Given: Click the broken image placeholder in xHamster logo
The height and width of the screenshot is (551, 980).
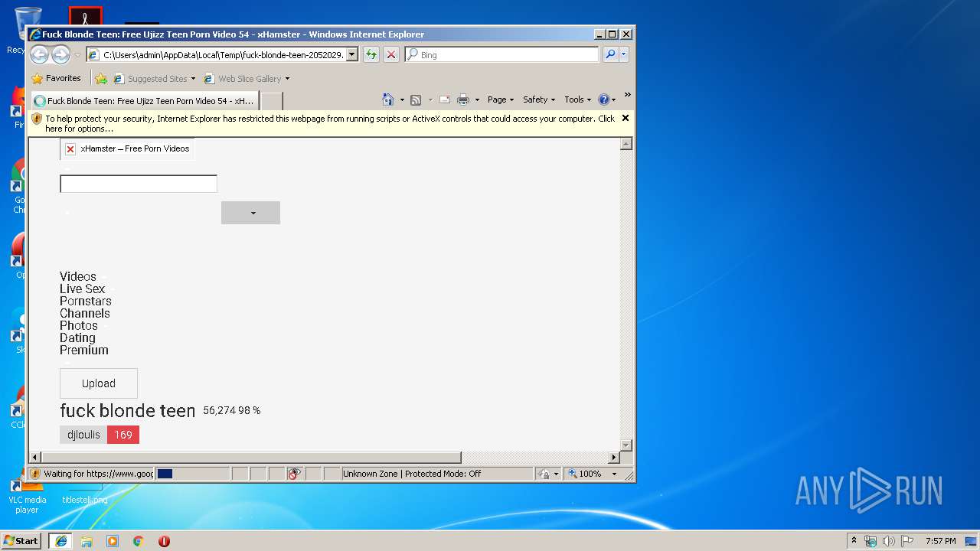Looking at the screenshot, I should coord(70,148).
